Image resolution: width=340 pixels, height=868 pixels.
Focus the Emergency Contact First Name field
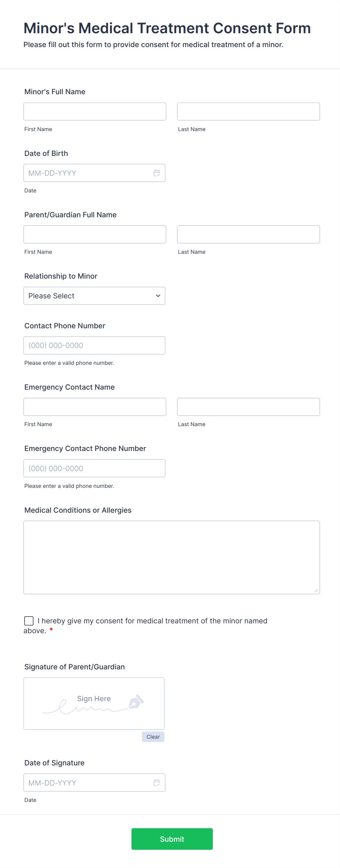point(95,406)
